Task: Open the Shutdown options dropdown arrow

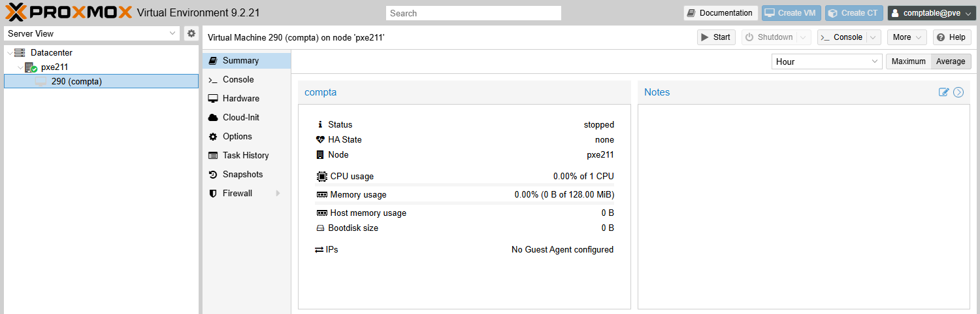Action: 804,37
